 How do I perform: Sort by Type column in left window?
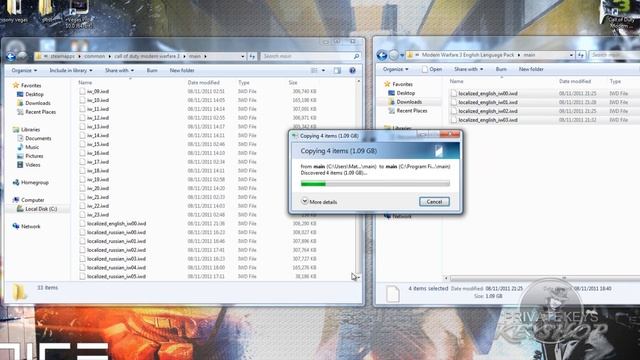[x=244, y=82]
